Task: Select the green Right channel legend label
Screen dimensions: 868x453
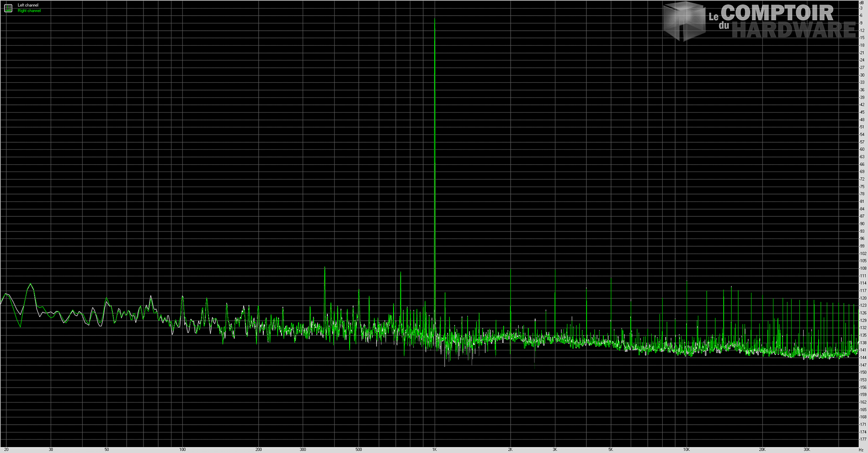Action: [x=29, y=11]
